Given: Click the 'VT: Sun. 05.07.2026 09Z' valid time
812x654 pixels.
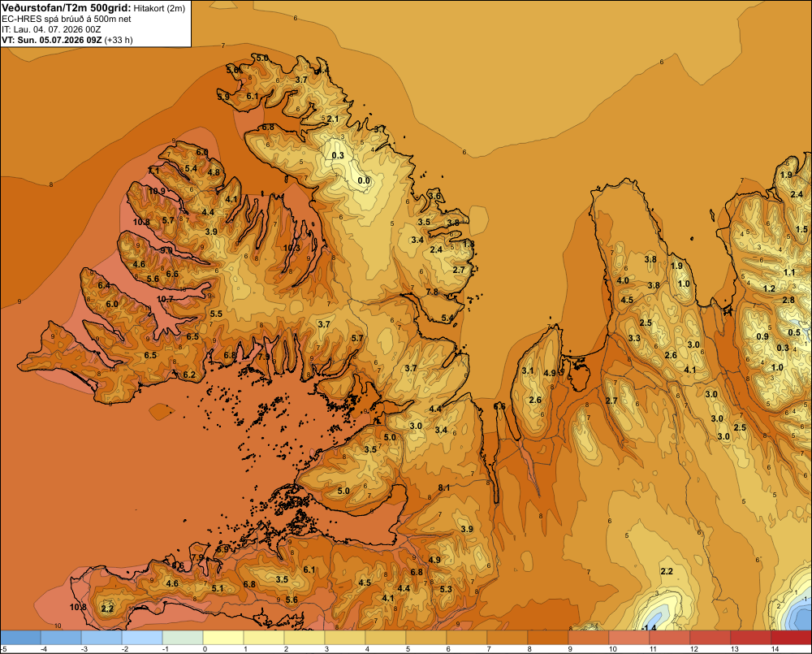Looking at the screenshot, I should pos(52,40).
